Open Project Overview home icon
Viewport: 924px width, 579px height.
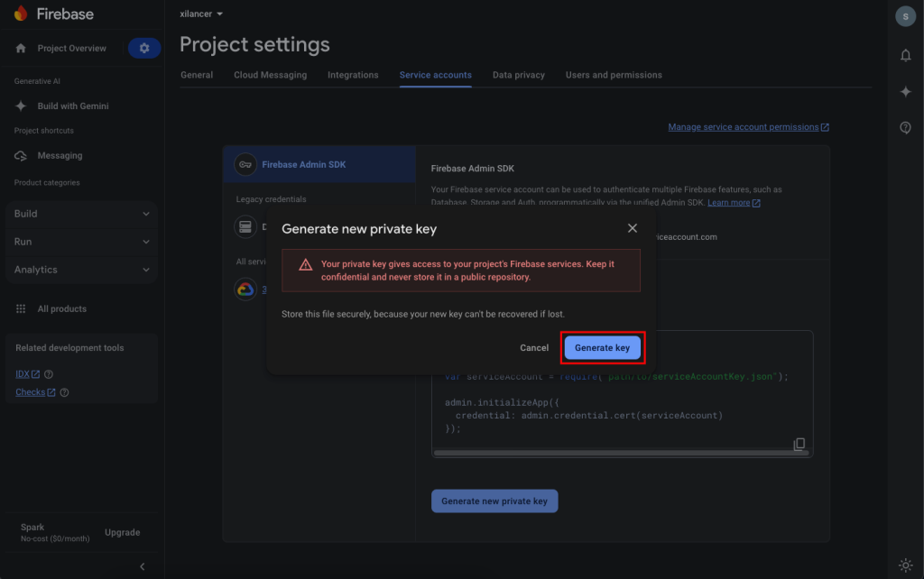[x=21, y=49]
